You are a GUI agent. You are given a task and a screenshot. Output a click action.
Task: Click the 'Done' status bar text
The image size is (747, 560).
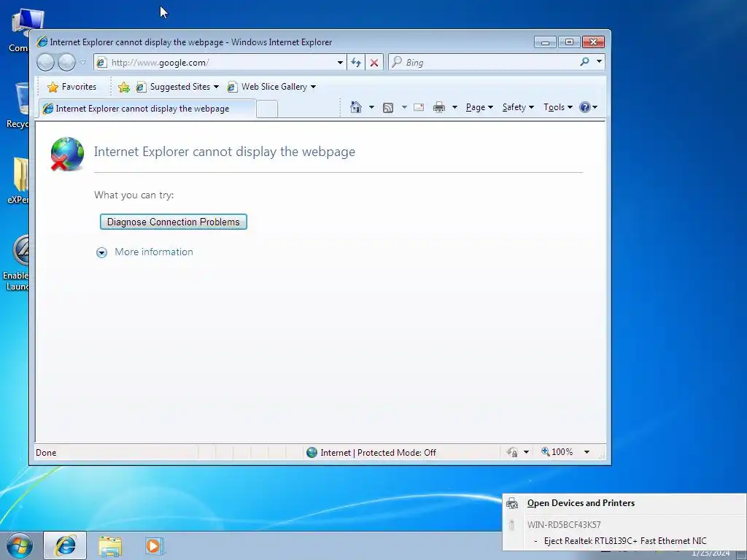coord(46,452)
